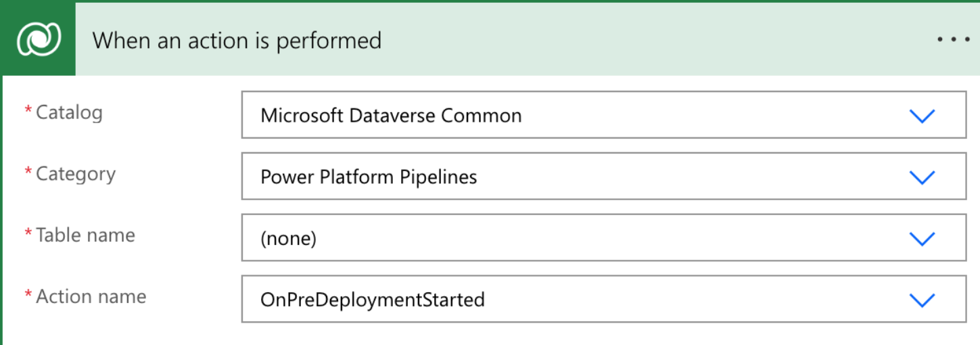The width and height of the screenshot is (980, 345).
Task: Click the Table name blue chevron arrow
Action: (922, 238)
